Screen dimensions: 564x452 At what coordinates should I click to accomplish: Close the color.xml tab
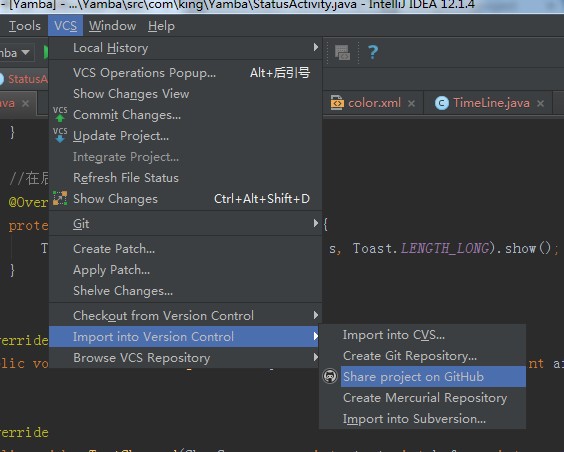(x=411, y=104)
